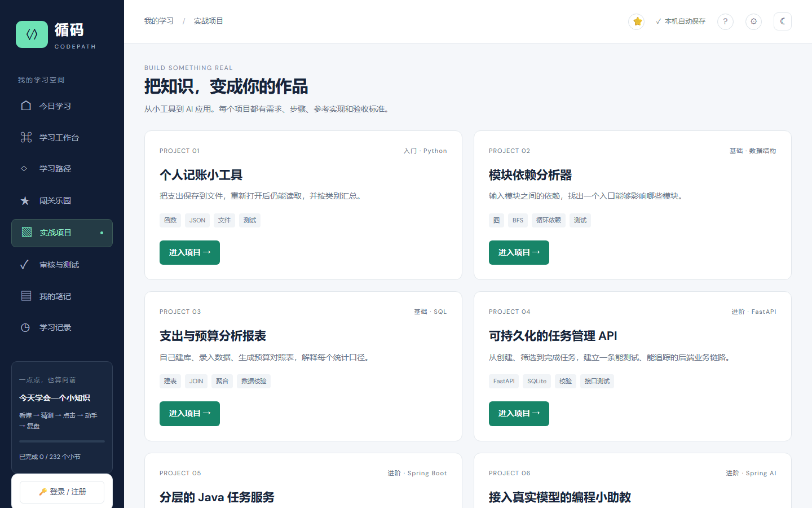This screenshot has height=508, width=812.
Task: Click title 分层的 Java 任务服务
Action: 217,497
